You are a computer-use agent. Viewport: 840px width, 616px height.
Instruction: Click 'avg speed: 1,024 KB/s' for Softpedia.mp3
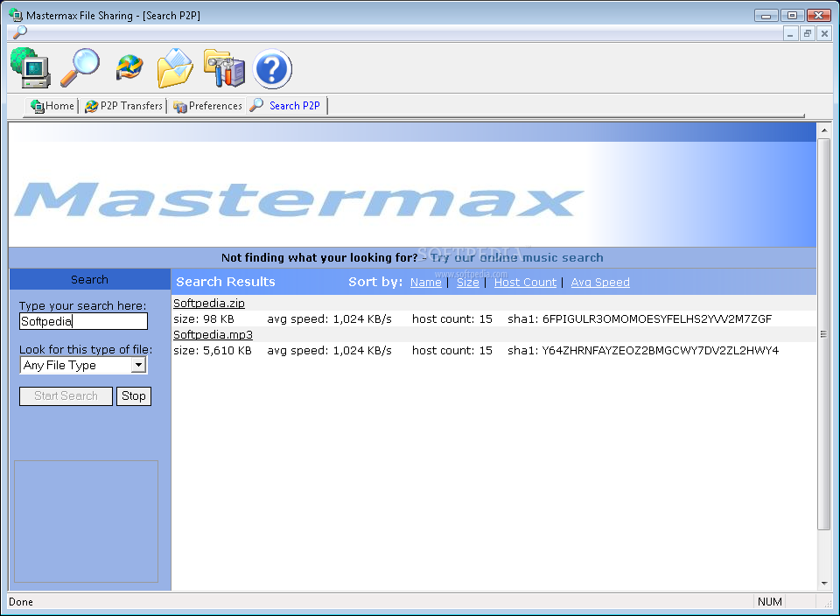coord(330,351)
